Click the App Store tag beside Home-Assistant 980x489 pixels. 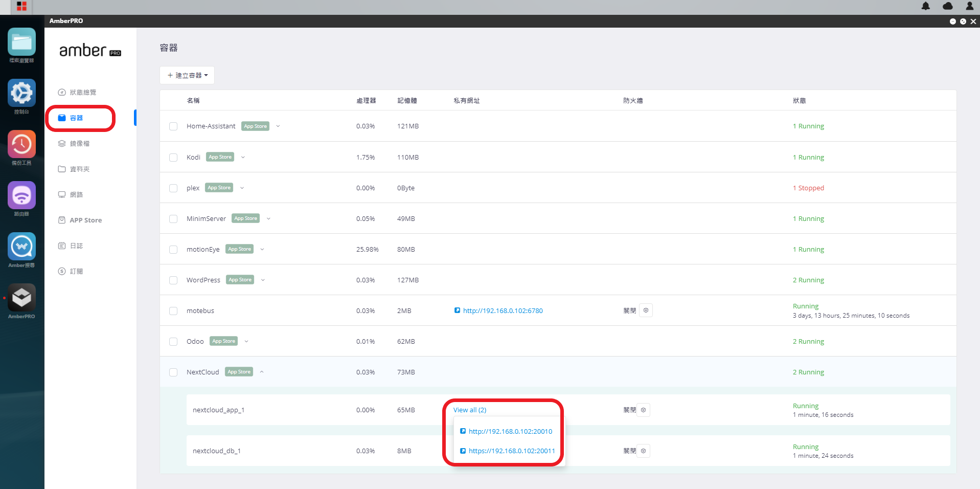coord(256,126)
